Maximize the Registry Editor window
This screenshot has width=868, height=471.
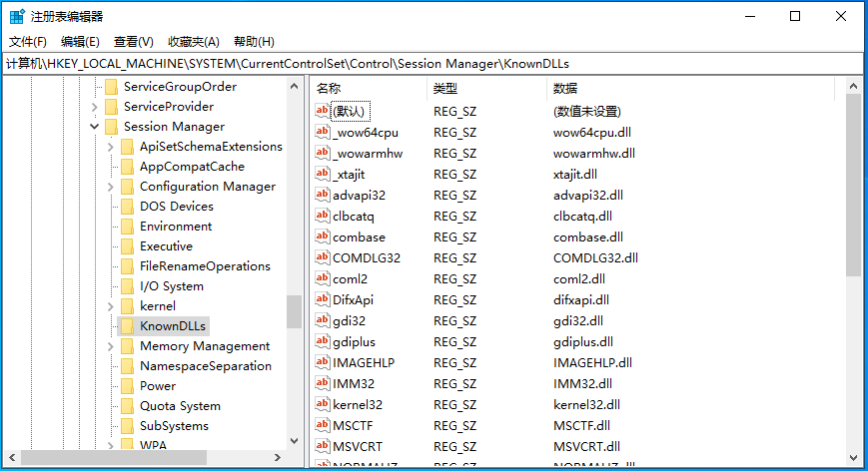click(x=795, y=16)
